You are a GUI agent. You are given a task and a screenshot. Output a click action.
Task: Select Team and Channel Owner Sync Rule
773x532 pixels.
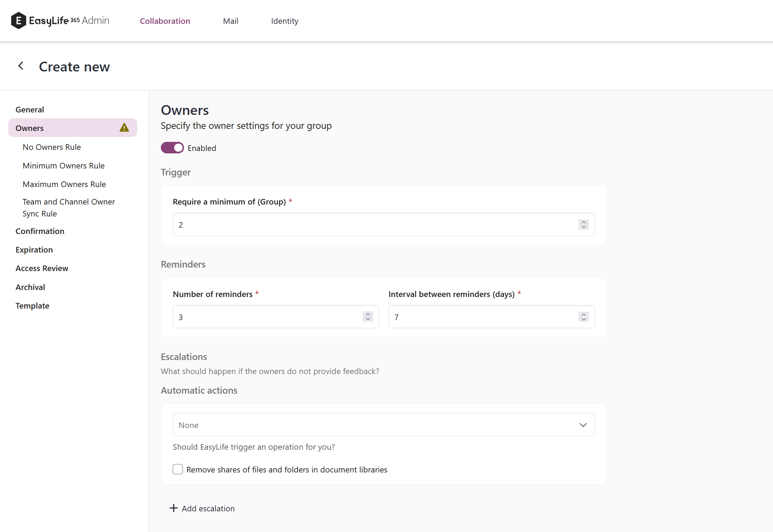coord(69,208)
